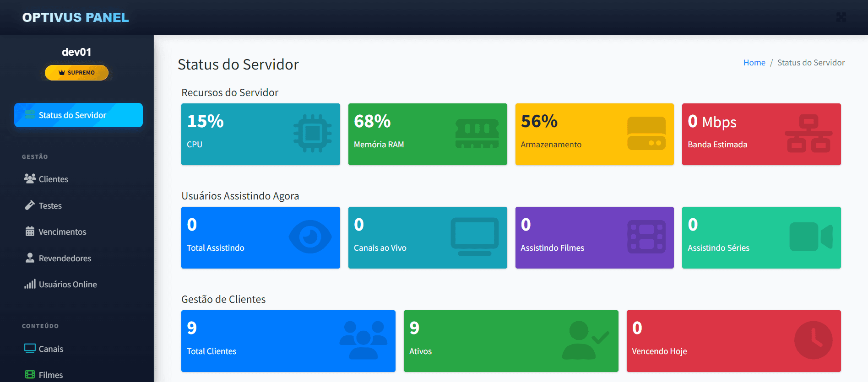Click the storage drive icon
Viewport: 868px width, 382px height.
(x=646, y=134)
